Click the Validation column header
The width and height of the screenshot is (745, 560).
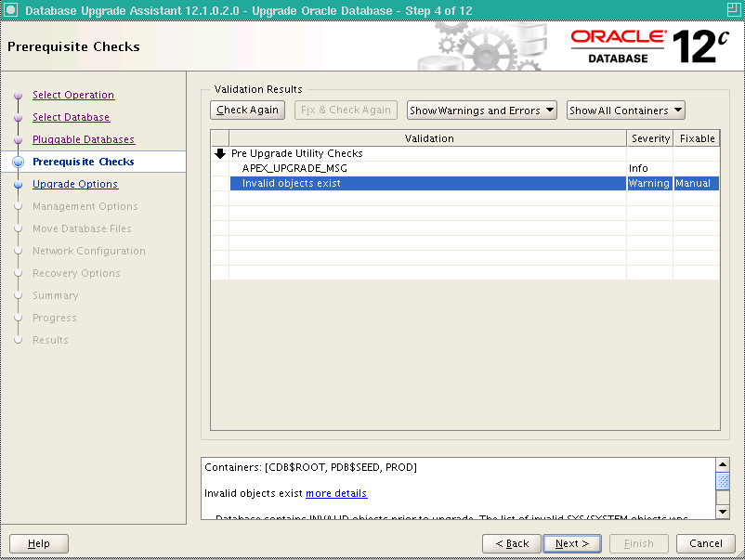(x=428, y=138)
